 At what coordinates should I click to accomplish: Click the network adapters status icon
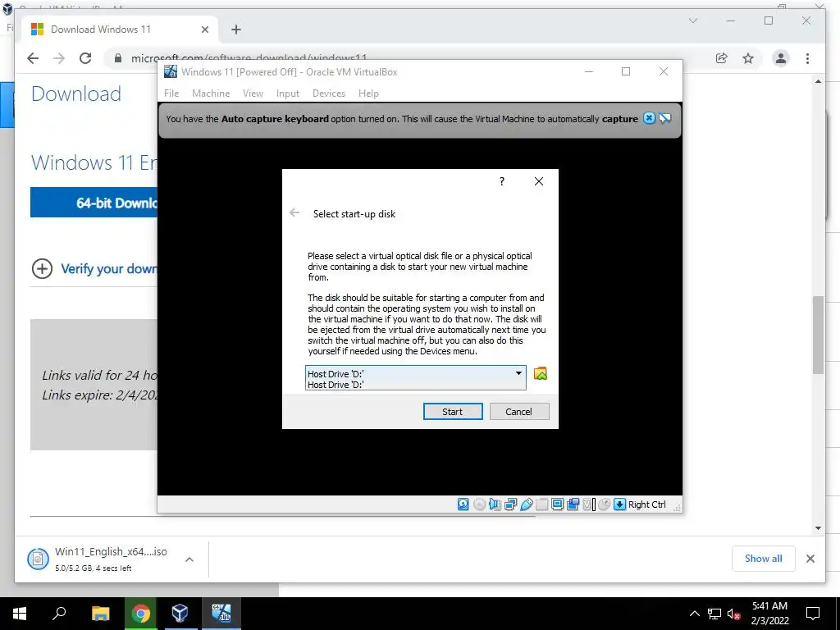pyautogui.click(x=510, y=504)
